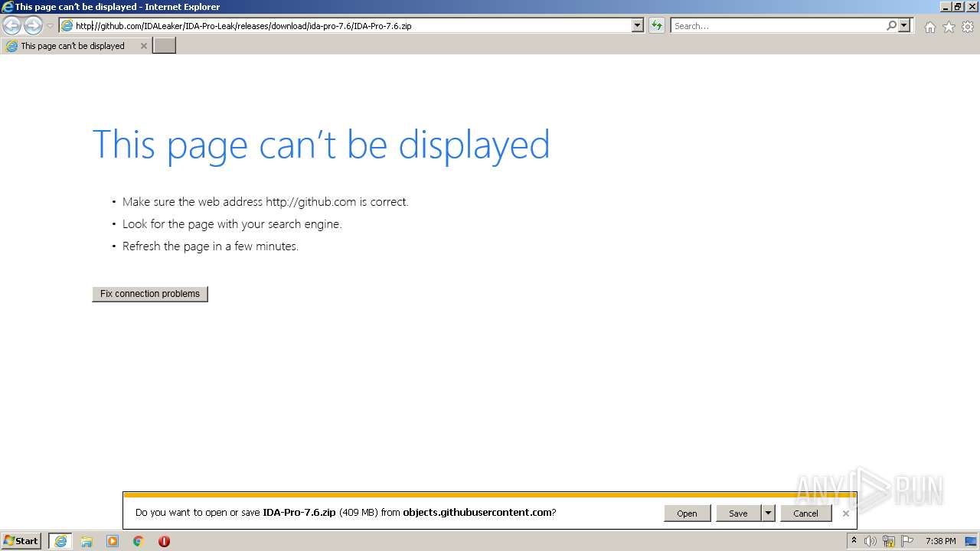Click the Save button in download bar
The width and height of the screenshot is (980, 551).
tap(738, 514)
